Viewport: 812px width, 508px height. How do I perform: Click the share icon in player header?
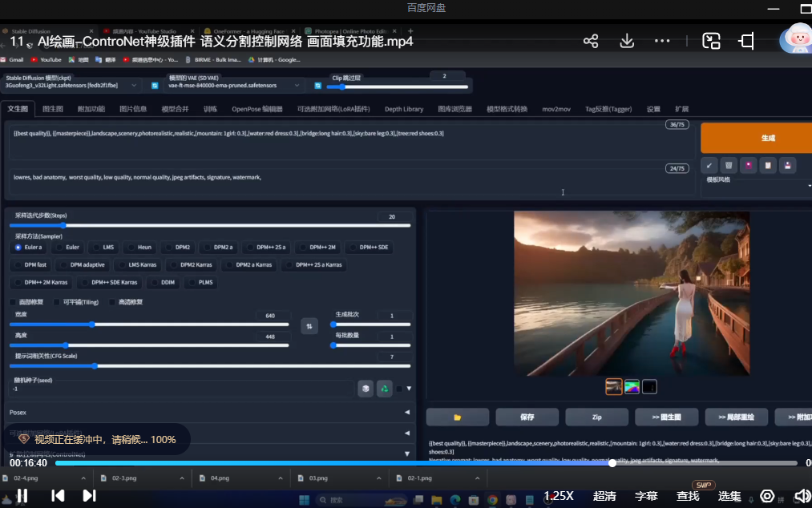[591, 41]
